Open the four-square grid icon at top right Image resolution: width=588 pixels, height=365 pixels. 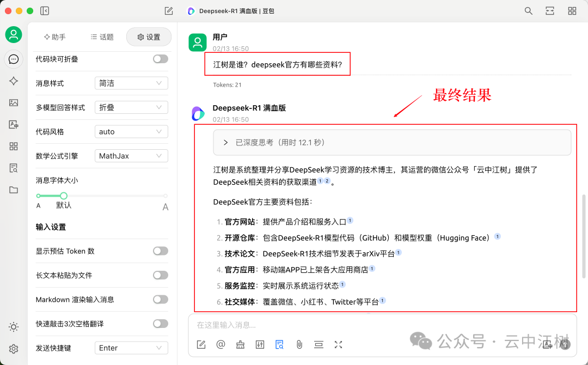pyautogui.click(x=572, y=11)
